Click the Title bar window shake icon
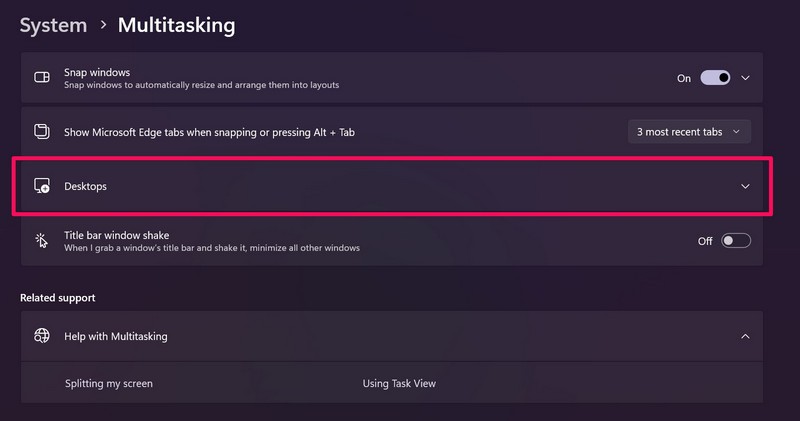The width and height of the screenshot is (800, 421). click(42, 240)
